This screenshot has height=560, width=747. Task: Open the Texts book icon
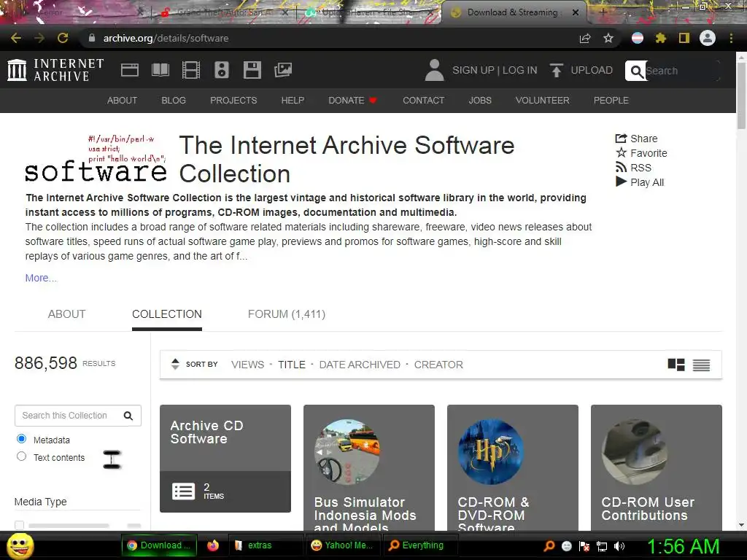[x=160, y=70]
